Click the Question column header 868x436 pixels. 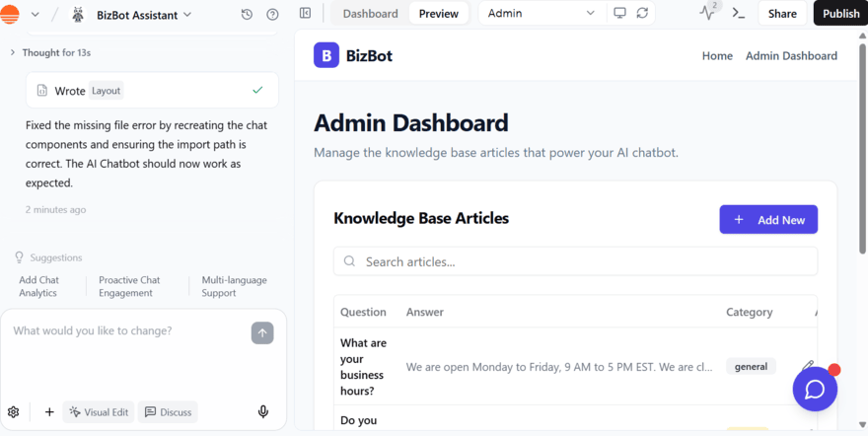tap(363, 312)
